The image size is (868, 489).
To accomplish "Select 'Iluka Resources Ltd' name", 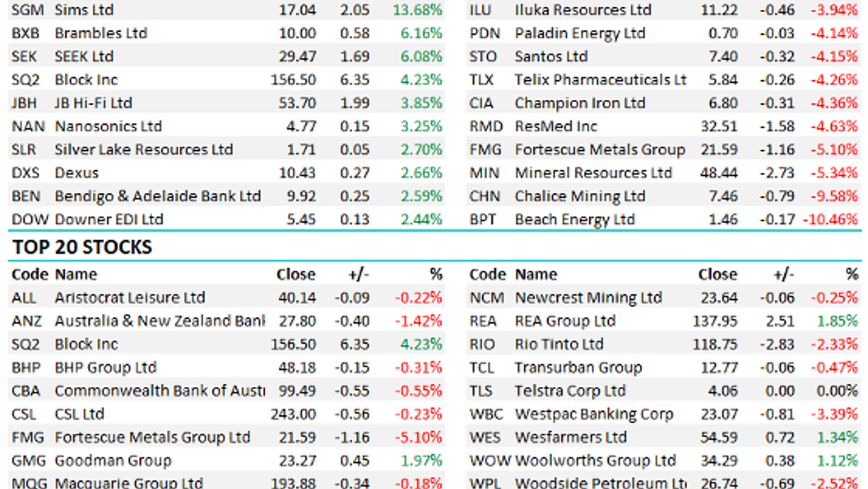I will [583, 10].
